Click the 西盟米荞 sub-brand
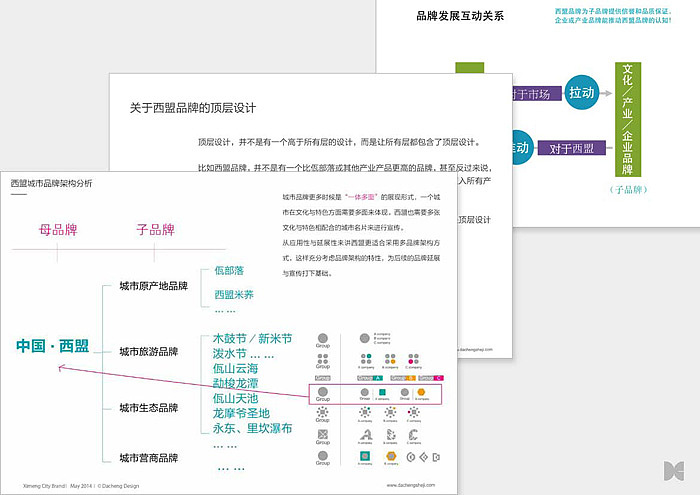The image size is (700, 495). click(234, 295)
